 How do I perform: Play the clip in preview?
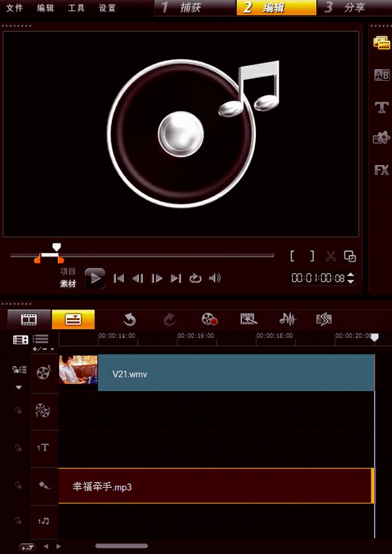coord(95,279)
